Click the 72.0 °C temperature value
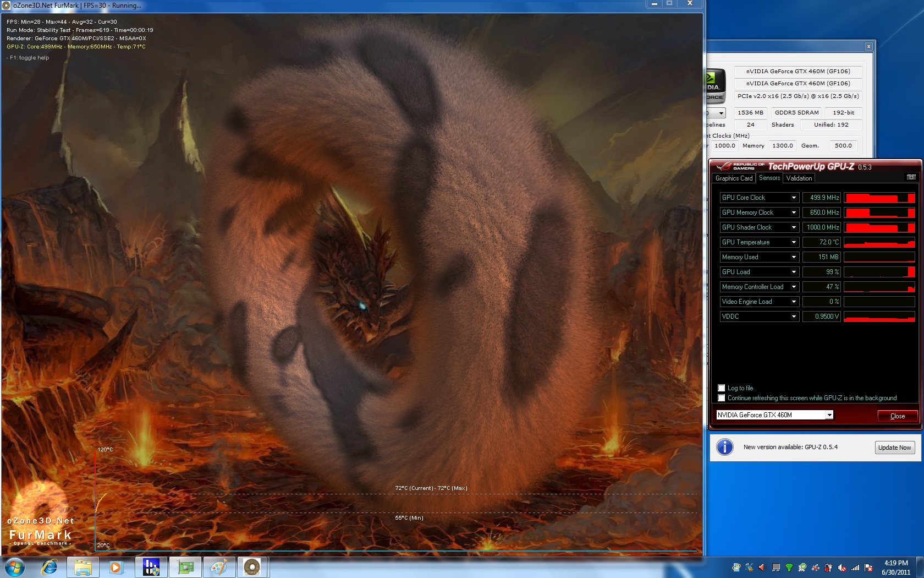 [822, 242]
